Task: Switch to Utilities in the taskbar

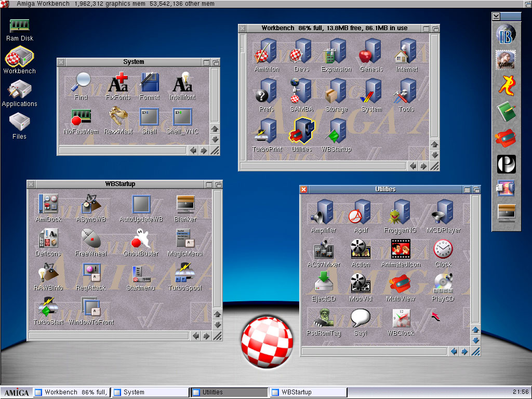Action: pos(229,392)
